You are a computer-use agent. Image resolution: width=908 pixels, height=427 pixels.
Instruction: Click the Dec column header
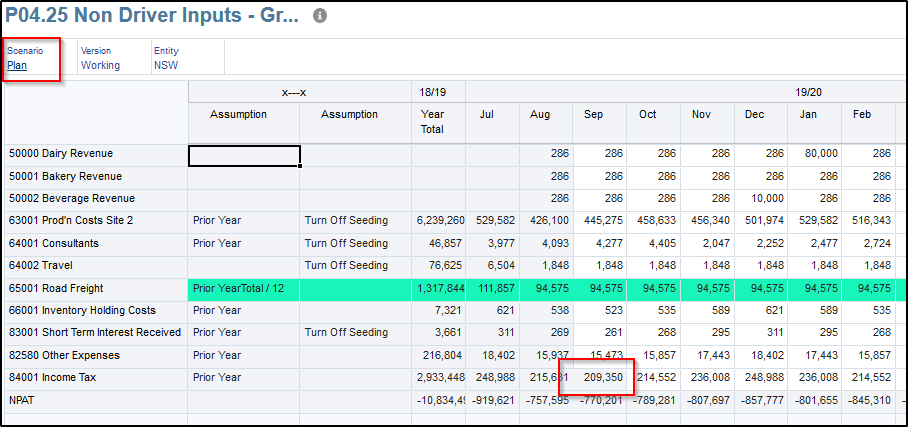[761, 122]
